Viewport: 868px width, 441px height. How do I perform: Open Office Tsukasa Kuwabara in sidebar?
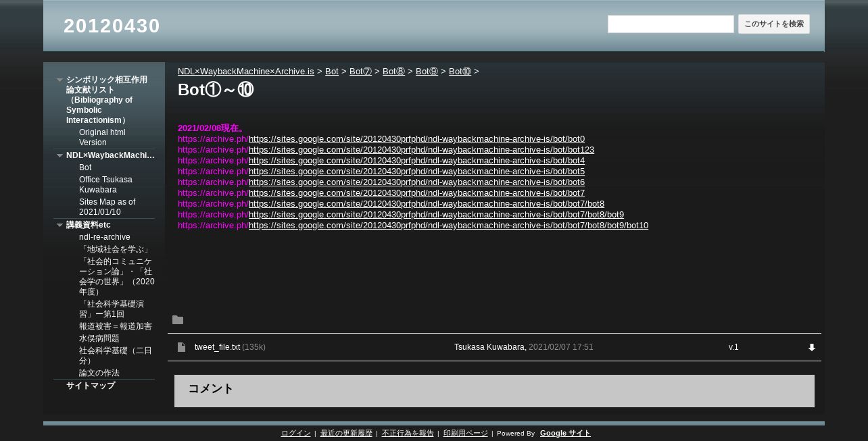[105, 184]
